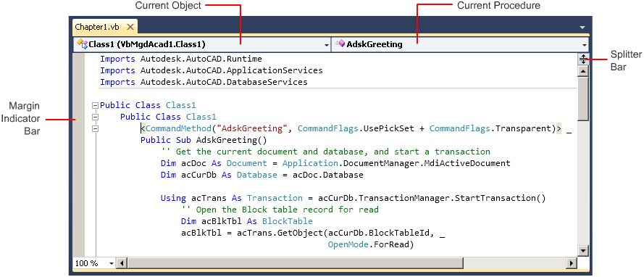Click the horizontal scrollbar left arrow
This screenshot has width=644, height=277.
[122, 263]
